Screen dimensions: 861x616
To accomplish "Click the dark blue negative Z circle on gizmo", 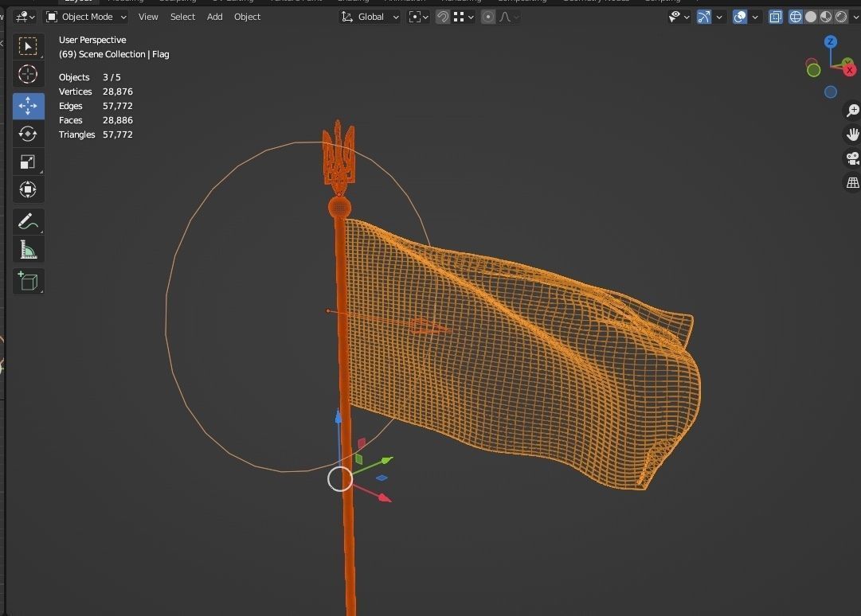I will [831, 92].
